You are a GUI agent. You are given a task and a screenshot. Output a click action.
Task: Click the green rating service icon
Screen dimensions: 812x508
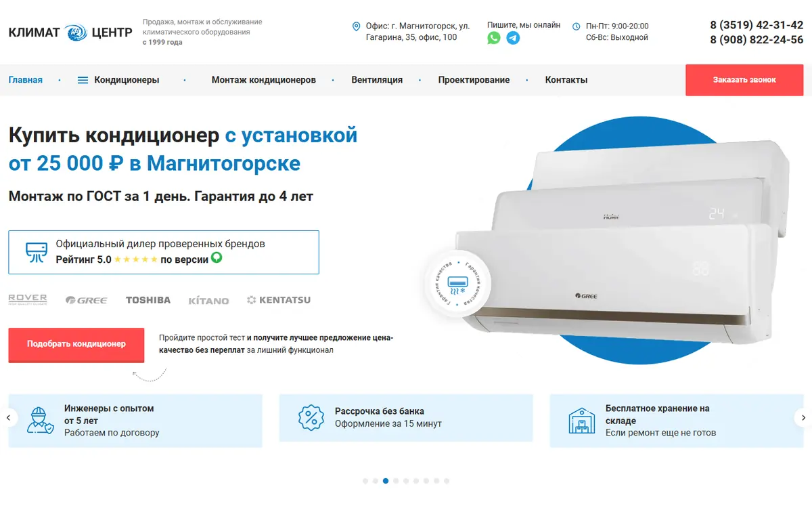(x=217, y=258)
